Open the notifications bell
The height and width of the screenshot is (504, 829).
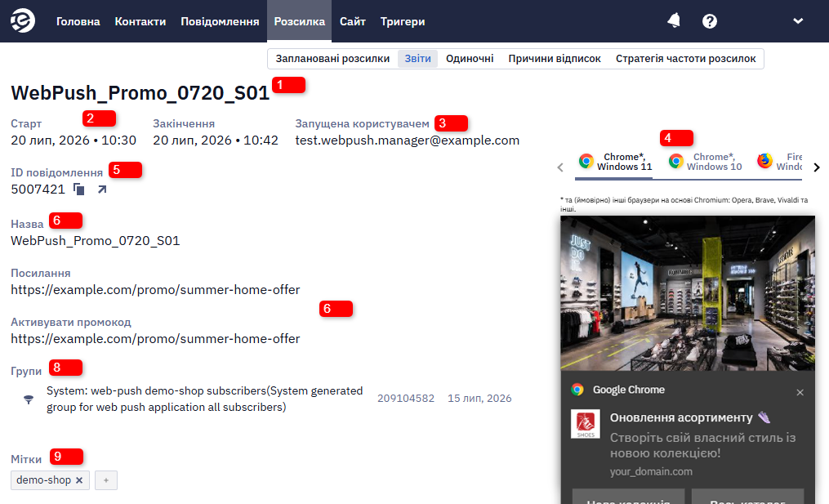[x=674, y=21]
